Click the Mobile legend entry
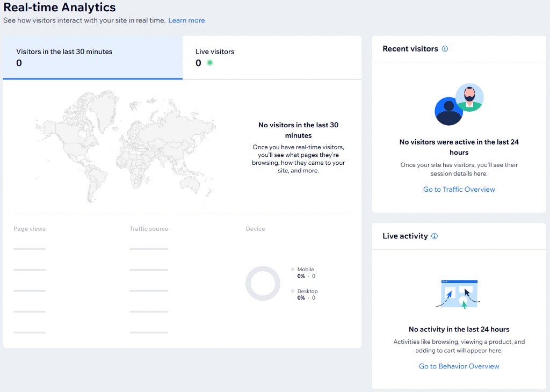This screenshot has height=392, width=550. click(303, 272)
